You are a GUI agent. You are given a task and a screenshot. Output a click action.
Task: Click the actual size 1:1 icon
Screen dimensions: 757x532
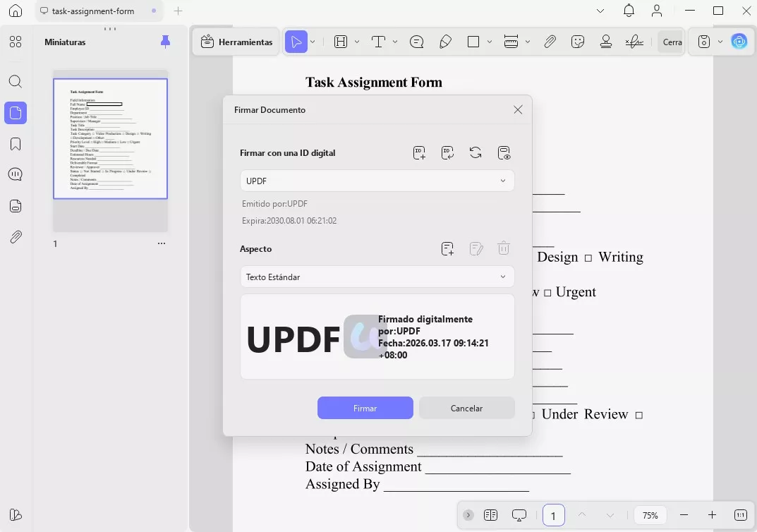pos(740,515)
